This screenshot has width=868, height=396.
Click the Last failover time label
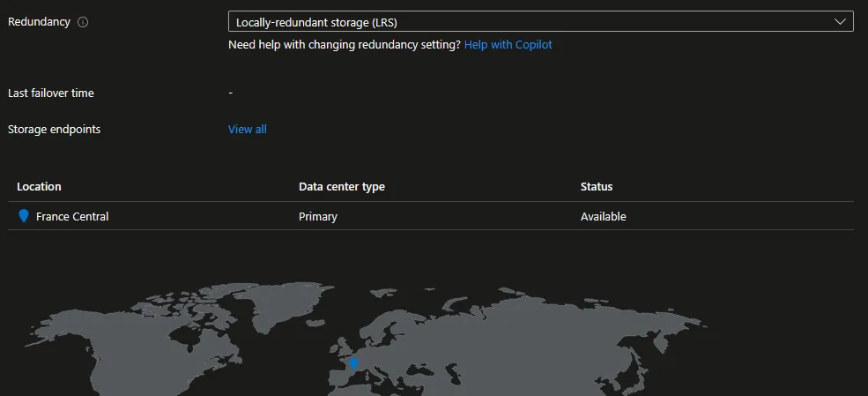tap(51, 93)
